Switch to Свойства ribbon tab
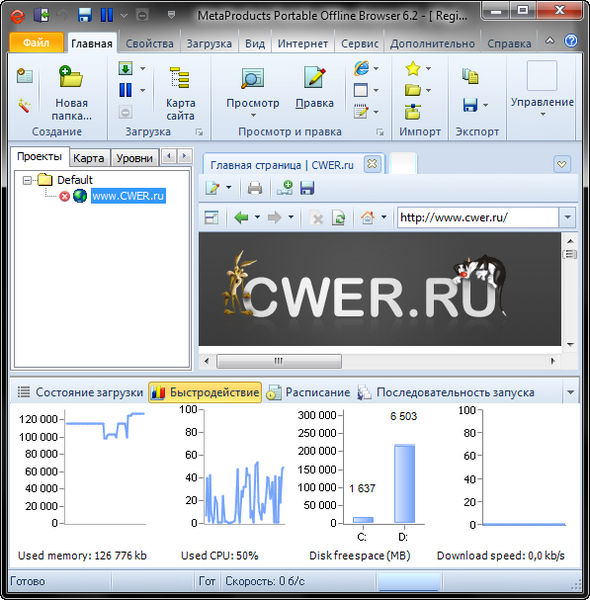This screenshot has height=600, width=590. 149,44
